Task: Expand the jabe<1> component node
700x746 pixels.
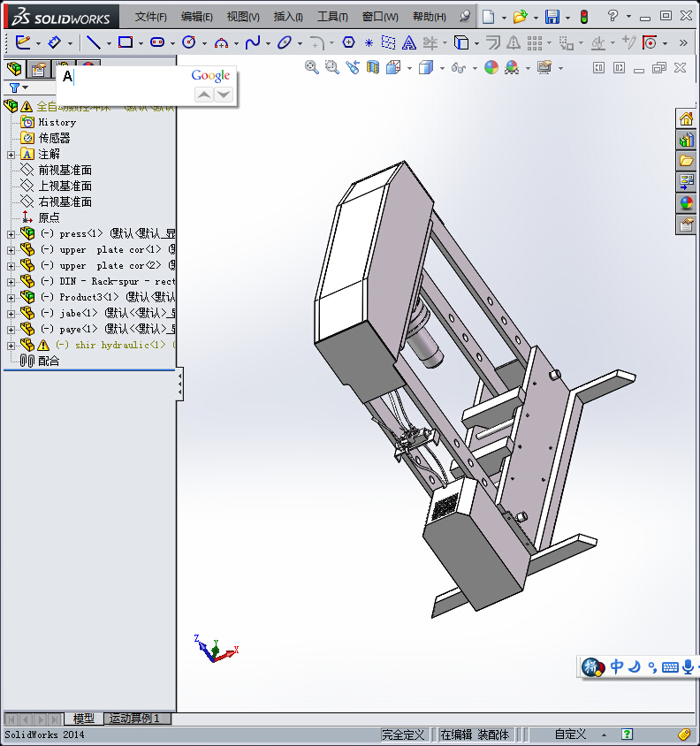Action: click(x=11, y=314)
